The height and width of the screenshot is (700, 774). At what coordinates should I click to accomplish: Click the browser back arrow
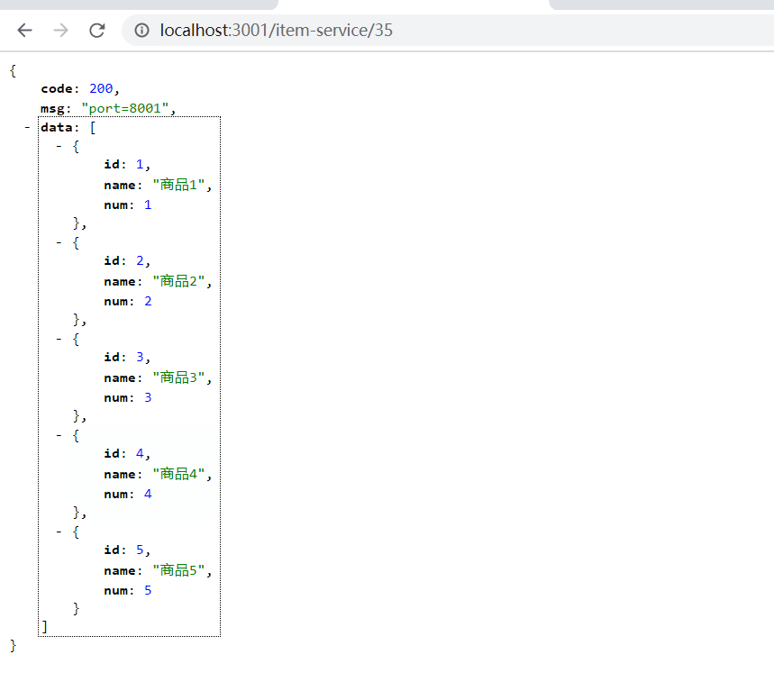tap(24, 30)
